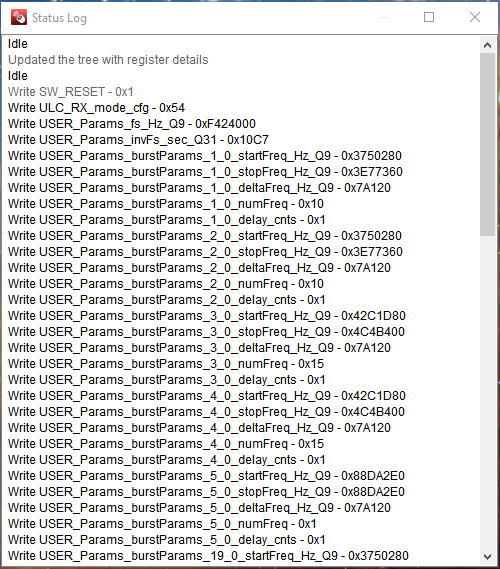
Task: Select burstParams_1_0_startFreq_Hz_Q9 log line
Action: coord(205,156)
